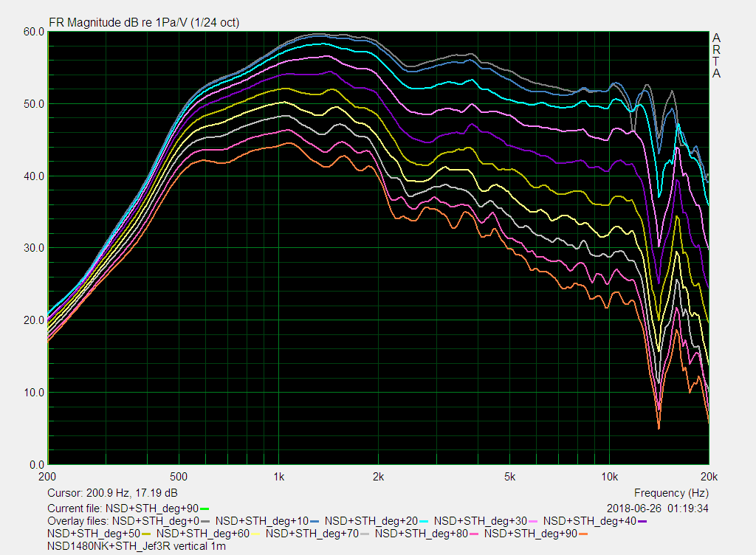Viewport: 756px width, 555px height.
Task: Click the 50.0 dB axis label
Action: (x=34, y=104)
